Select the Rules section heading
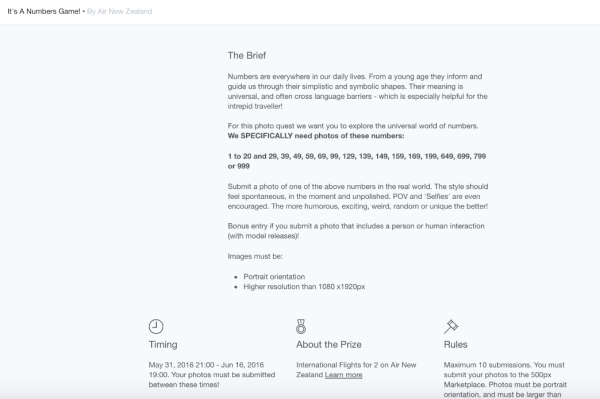Screen dimensions: 600x399 click(455, 344)
